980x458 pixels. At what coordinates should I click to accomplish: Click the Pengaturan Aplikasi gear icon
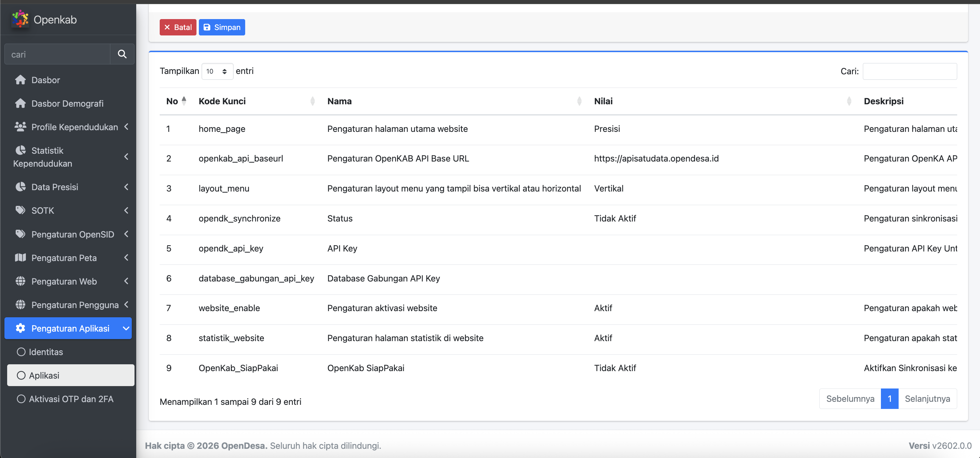(20, 328)
